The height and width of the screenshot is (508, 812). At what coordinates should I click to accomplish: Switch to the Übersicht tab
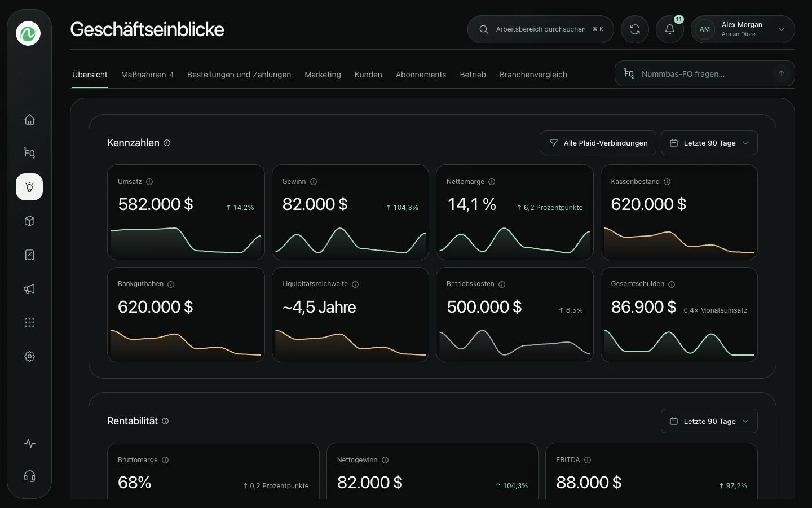coord(90,75)
